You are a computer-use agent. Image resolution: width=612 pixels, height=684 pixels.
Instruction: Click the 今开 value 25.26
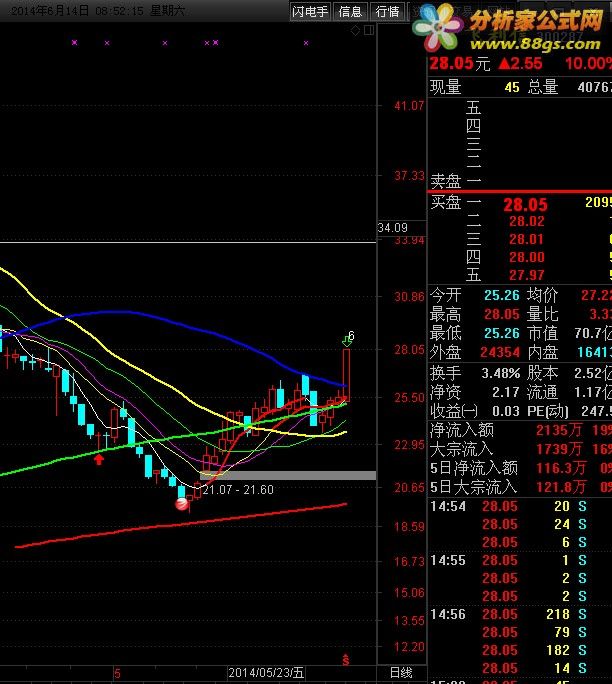[502, 295]
